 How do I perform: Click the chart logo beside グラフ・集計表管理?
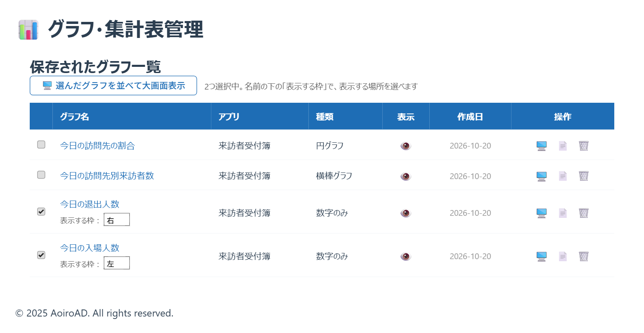tap(28, 30)
